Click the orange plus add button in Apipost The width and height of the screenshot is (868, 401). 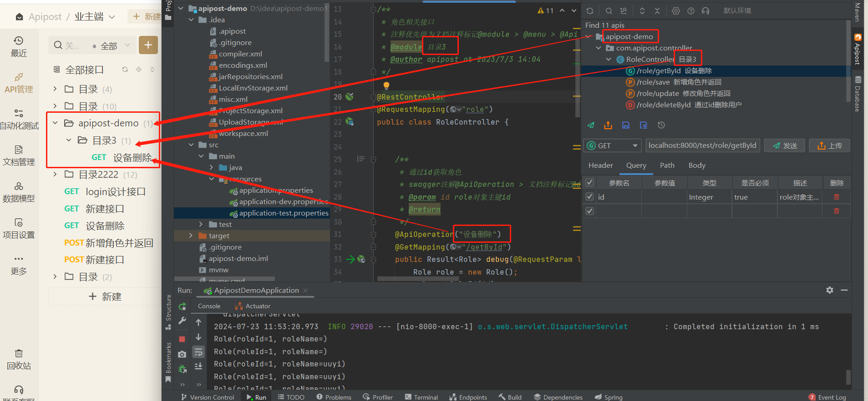148,45
